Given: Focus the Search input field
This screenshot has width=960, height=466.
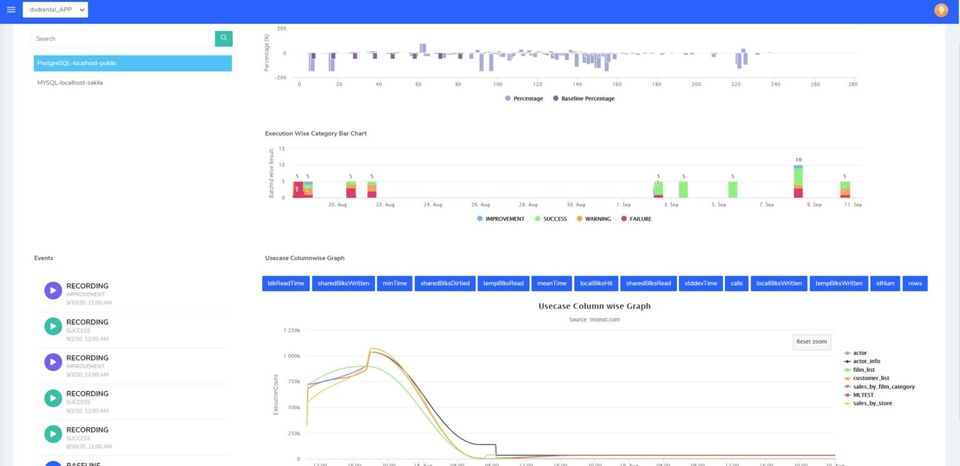Looking at the screenshot, I should (122, 39).
